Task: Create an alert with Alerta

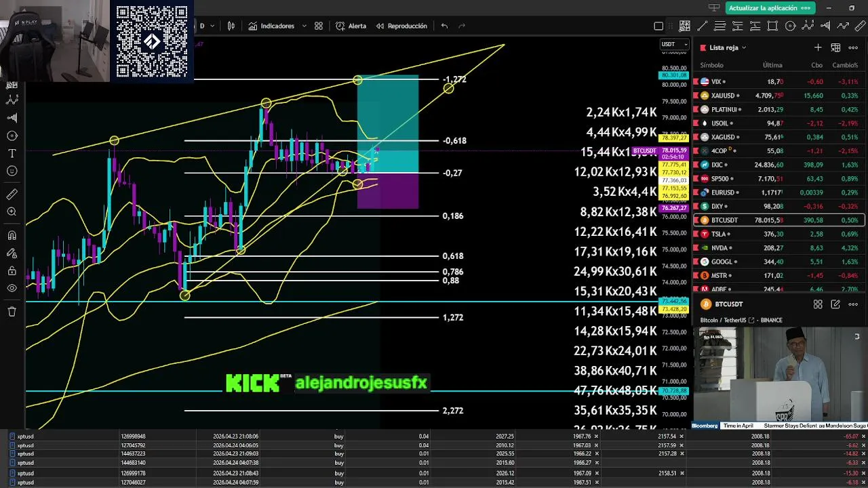Action: coord(351,26)
